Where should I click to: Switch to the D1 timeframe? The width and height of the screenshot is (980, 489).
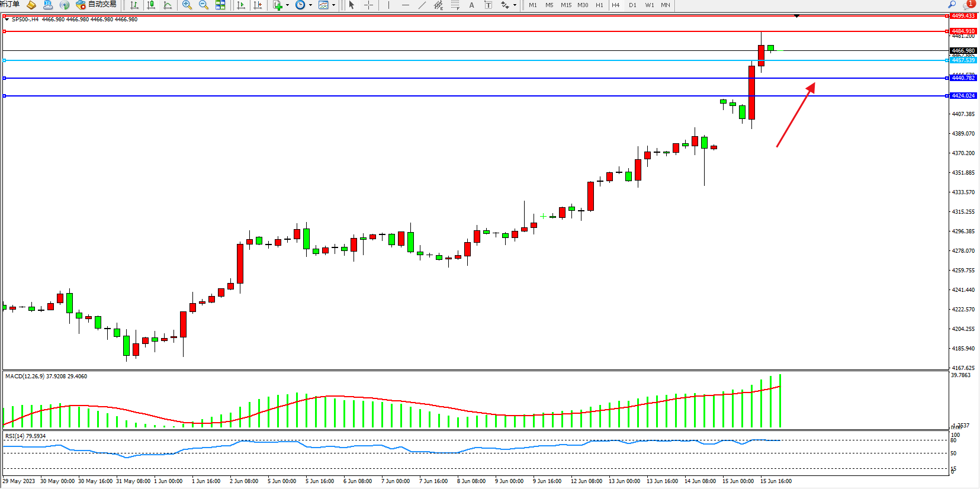pos(632,5)
